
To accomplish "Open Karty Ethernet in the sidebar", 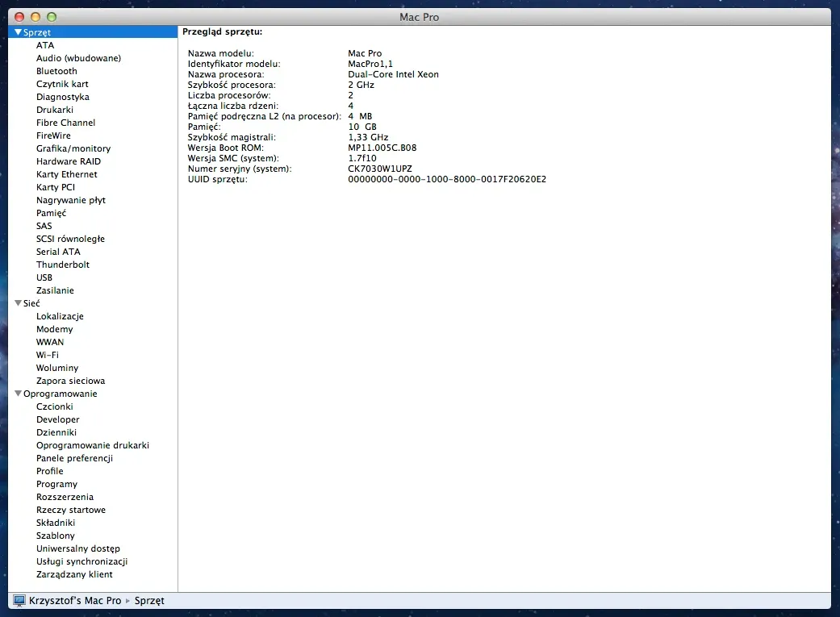I will [66, 174].
